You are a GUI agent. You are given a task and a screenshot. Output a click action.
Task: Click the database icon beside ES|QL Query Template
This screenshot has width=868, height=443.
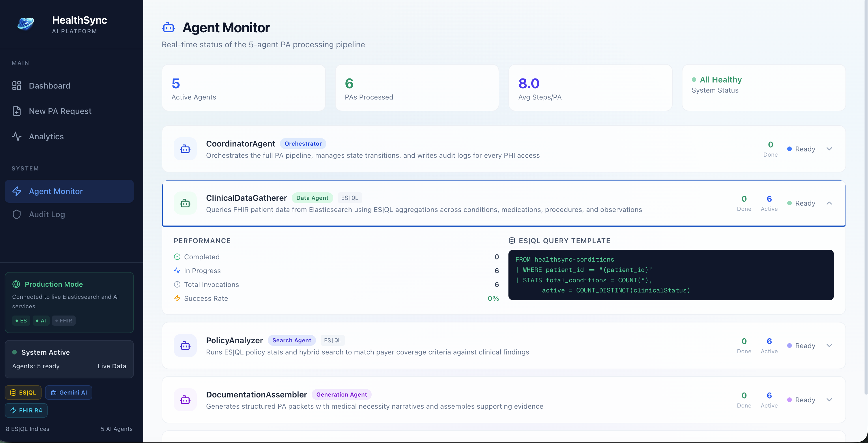pos(512,241)
